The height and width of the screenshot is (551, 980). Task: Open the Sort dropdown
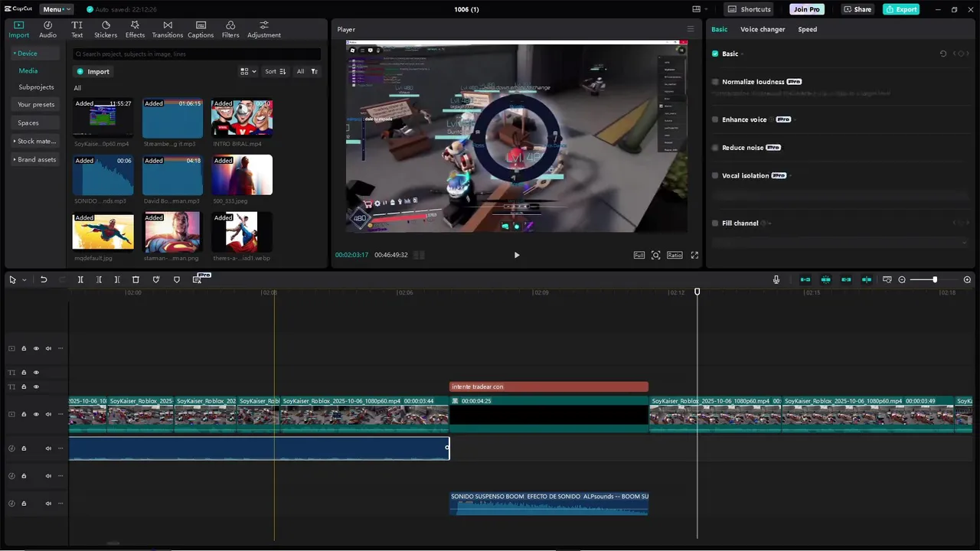click(x=275, y=71)
